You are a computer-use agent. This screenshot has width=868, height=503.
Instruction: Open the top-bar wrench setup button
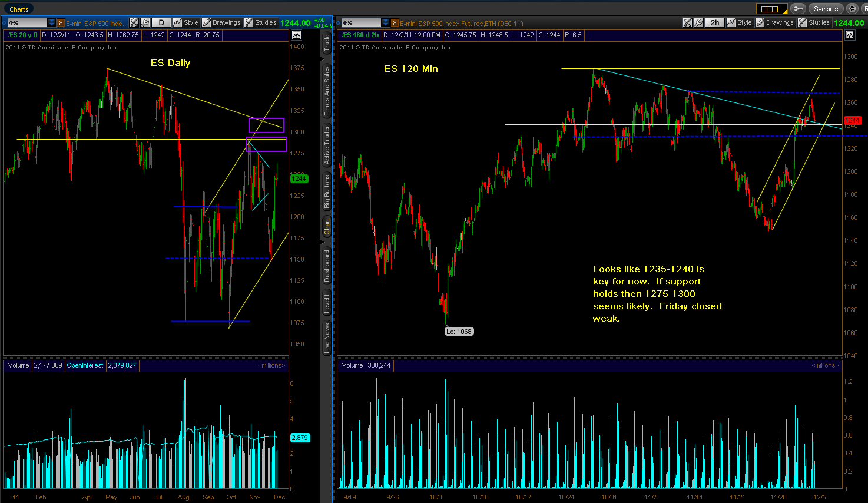[798, 9]
